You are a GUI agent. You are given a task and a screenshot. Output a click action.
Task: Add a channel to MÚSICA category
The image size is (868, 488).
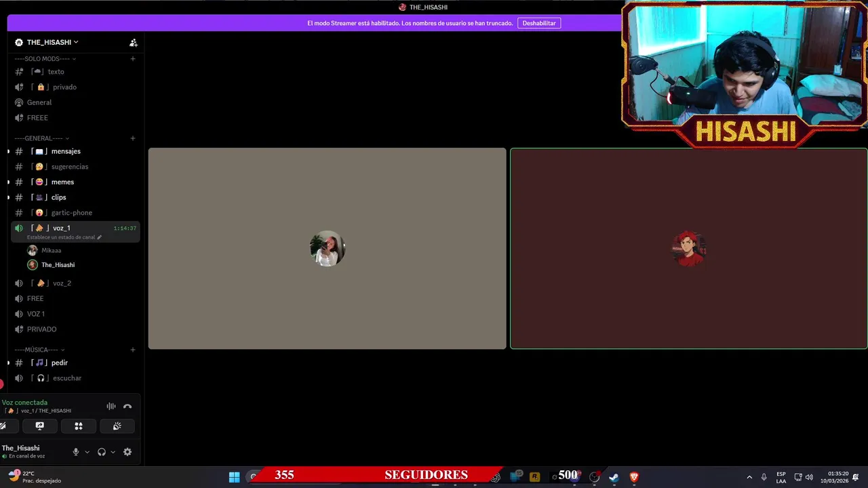click(x=133, y=350)
